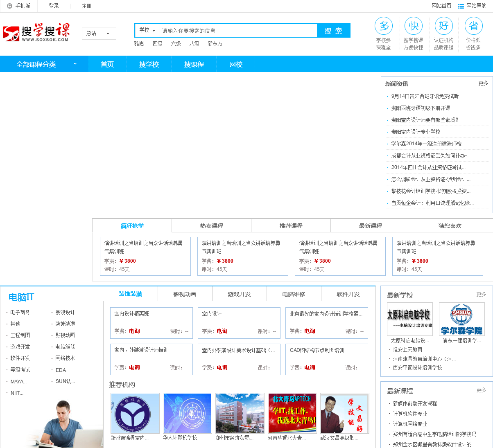Open 郑州市经济贸易 building photo

(x=240, y=413)
